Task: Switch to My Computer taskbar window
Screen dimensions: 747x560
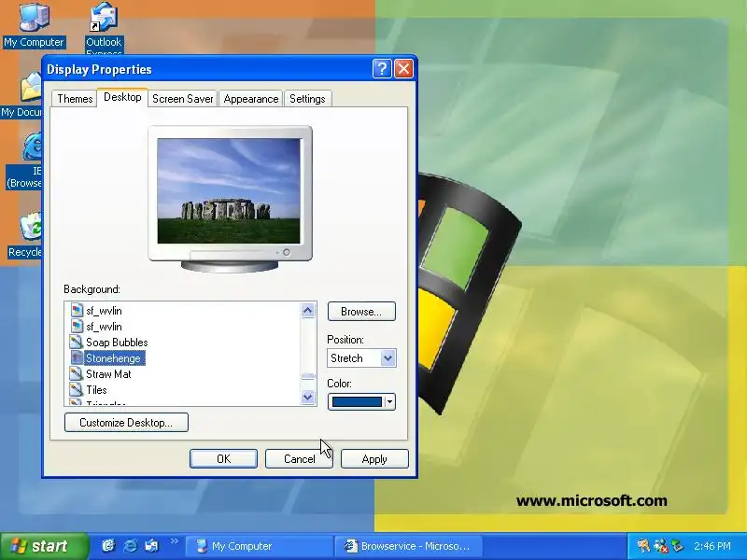Action: point(259,546)
